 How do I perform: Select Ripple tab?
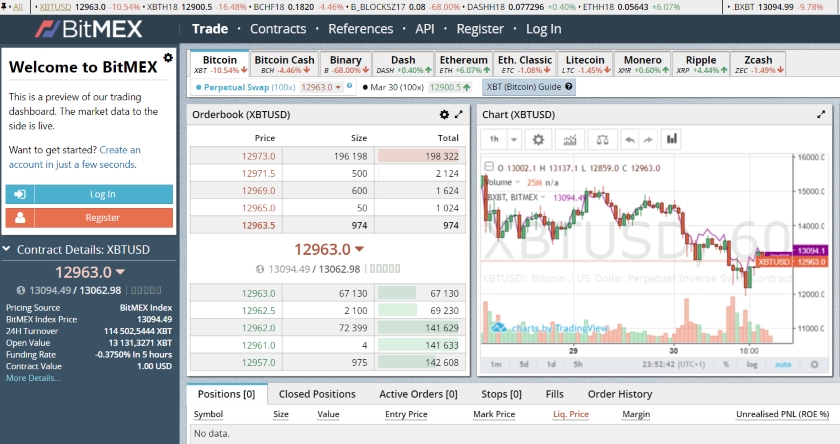coord(701,64)
